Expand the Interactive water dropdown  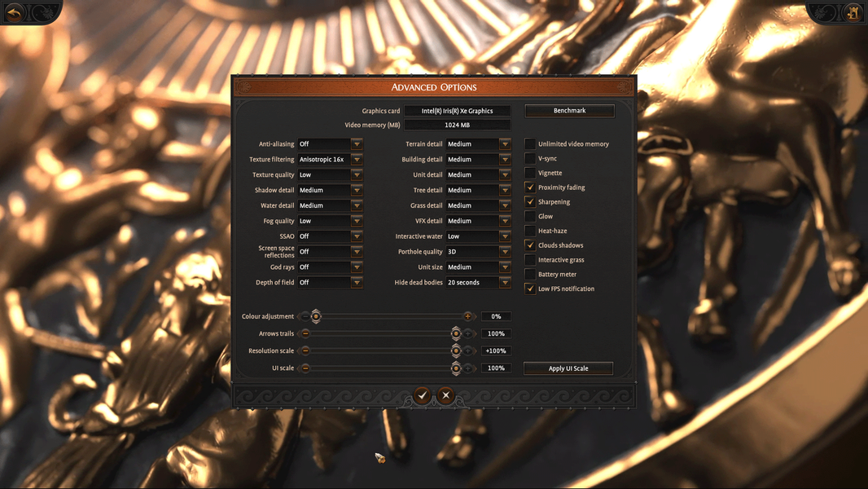click(x=478, y=236)
